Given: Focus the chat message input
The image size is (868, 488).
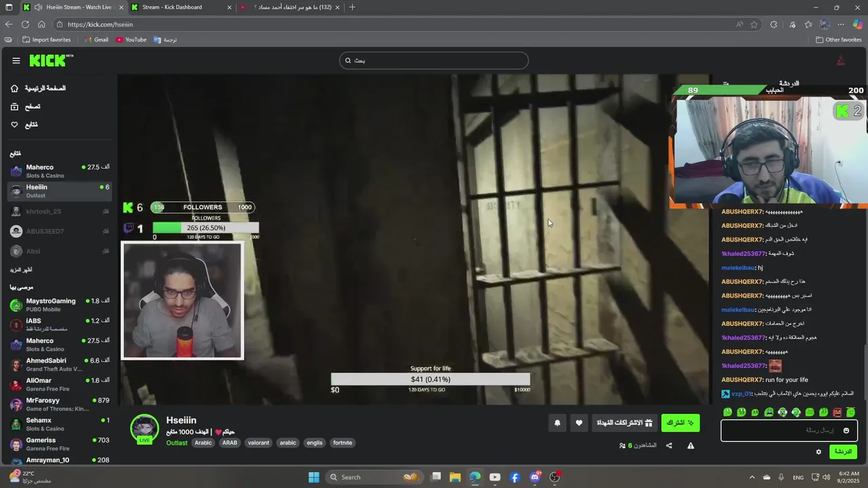Looking at the screenshot, I should click(x=789, y=430).
